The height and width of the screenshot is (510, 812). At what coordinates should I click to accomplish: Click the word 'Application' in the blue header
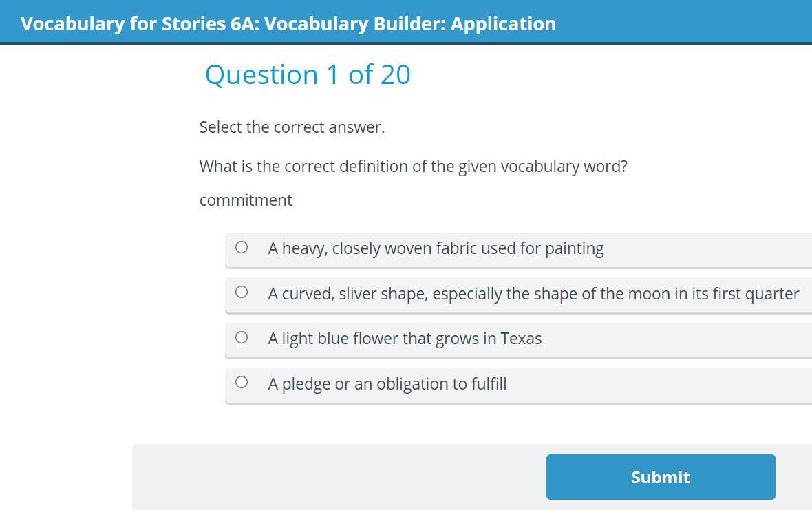click(503, 23)
